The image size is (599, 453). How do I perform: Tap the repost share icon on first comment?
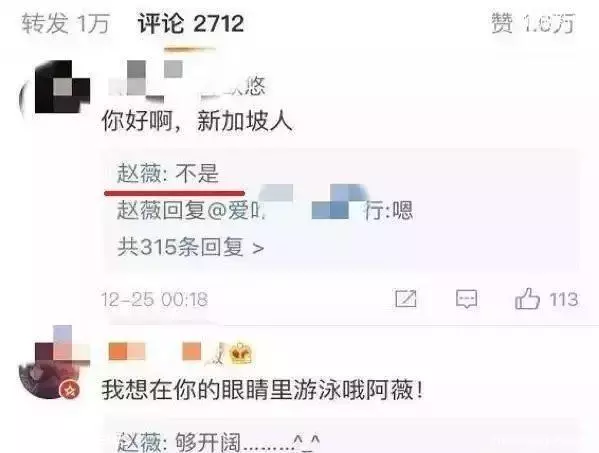pyautogui.click(x=406, y=298)
